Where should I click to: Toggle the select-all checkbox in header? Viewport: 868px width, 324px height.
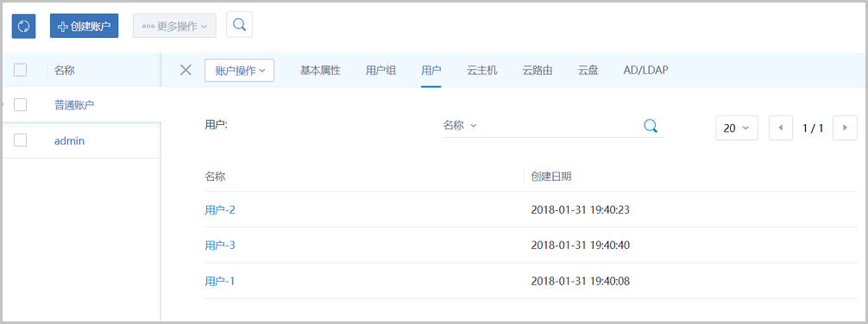pos(21,70)
